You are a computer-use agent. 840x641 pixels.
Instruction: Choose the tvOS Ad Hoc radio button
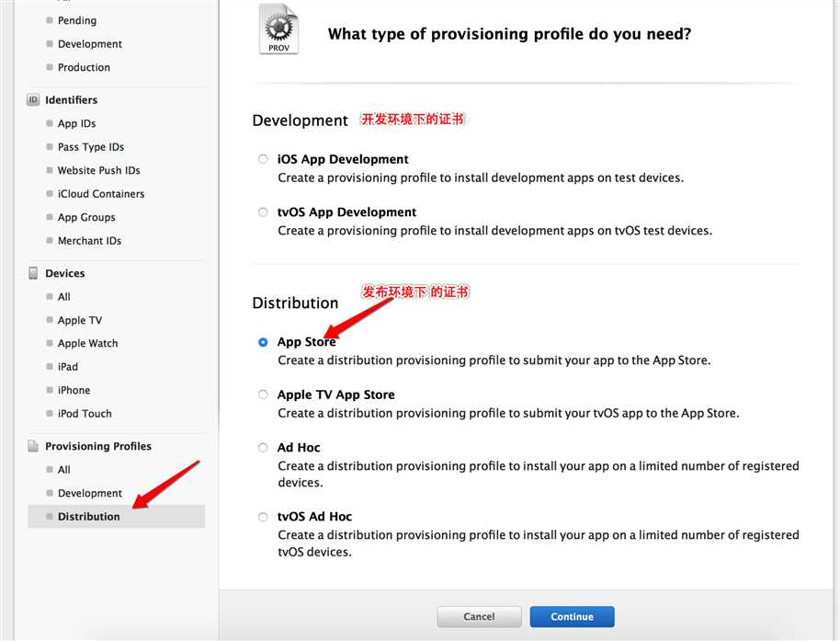click(263, 517)
